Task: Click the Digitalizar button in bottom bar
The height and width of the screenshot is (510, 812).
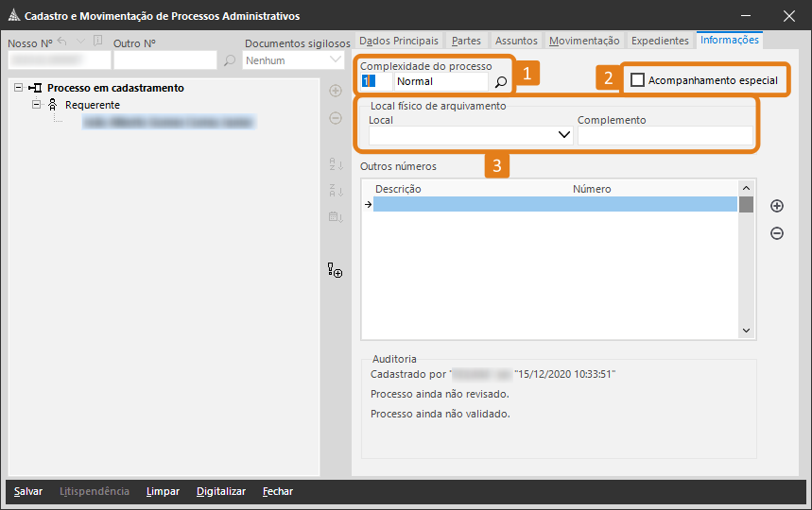Action: pos(221,491)
